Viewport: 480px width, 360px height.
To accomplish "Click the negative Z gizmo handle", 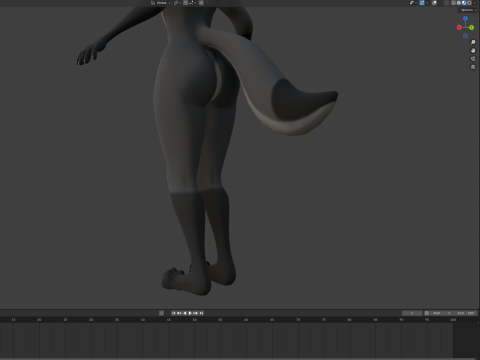I will [x=465, y=36].
